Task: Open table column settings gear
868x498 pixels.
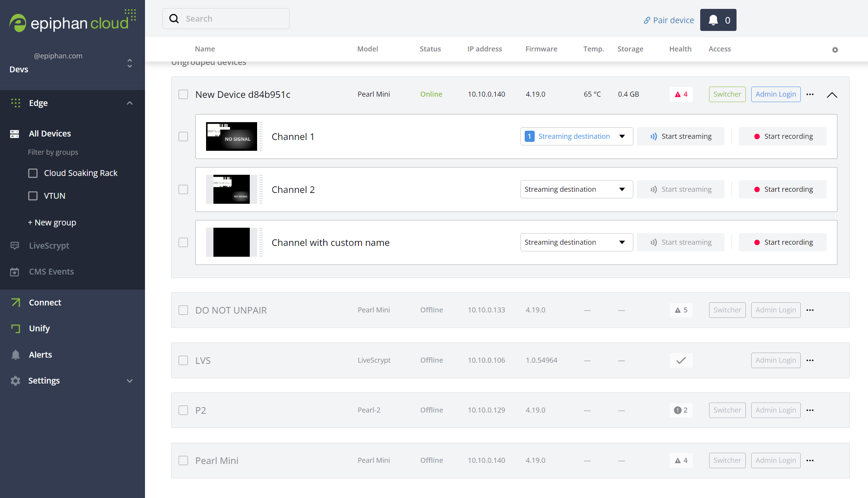Action: point(835,50)
